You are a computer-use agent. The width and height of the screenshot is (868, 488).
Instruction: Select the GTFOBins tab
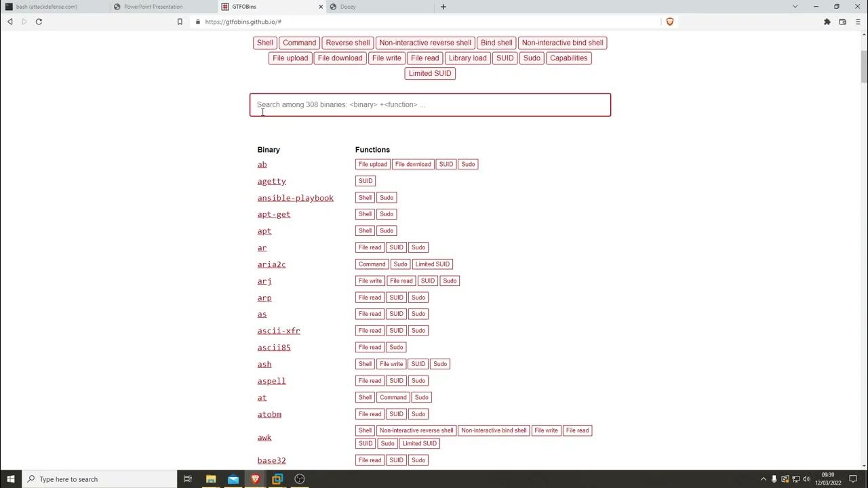click(x=271, y=7)
